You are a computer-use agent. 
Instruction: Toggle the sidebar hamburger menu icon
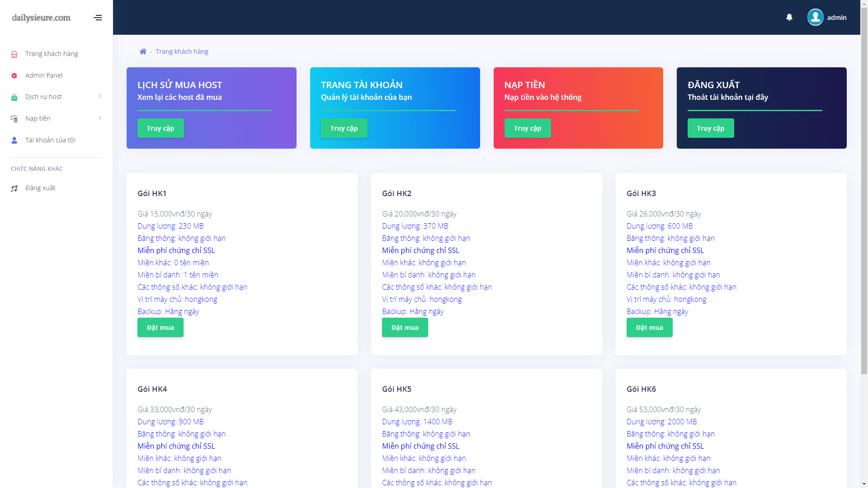[98, 18]
